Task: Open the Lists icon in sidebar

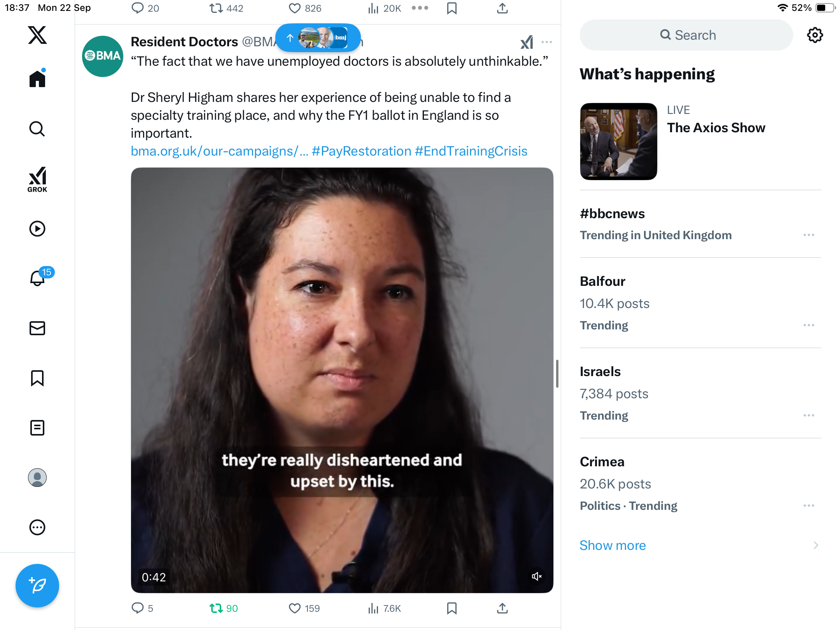Action: tap(37, 428)
